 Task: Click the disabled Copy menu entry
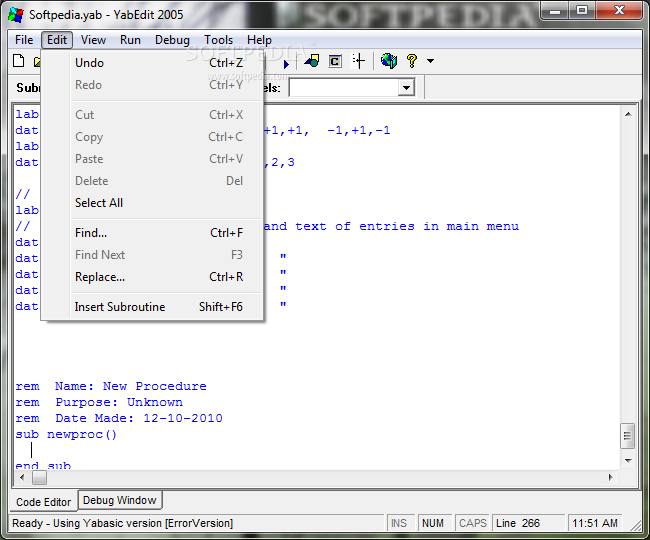coord(153,136)
